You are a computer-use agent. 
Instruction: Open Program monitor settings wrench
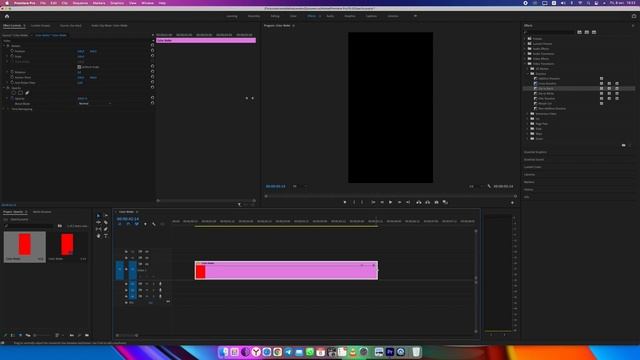(489, 186)
